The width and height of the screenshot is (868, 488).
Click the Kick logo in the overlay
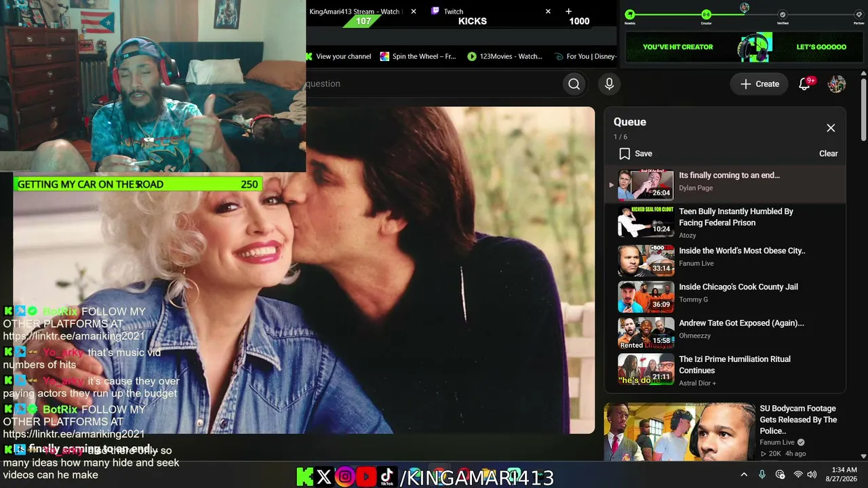[305, 477]
